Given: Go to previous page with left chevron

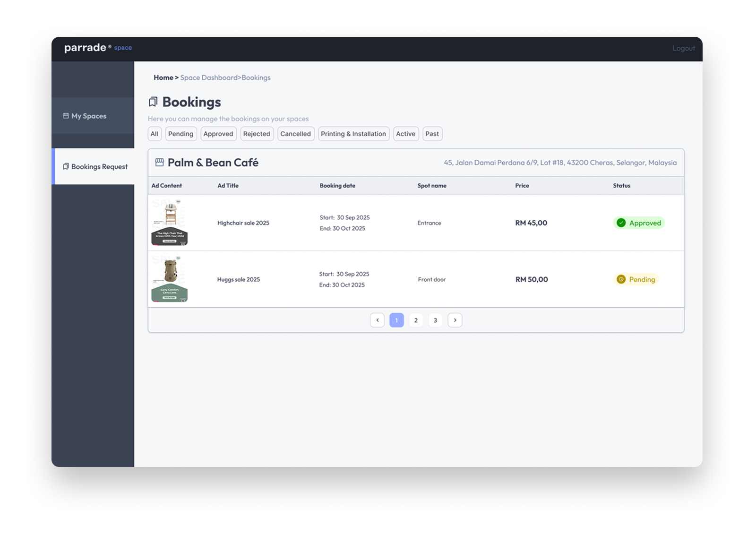Looking at the screenshot, I should [377, 320].
